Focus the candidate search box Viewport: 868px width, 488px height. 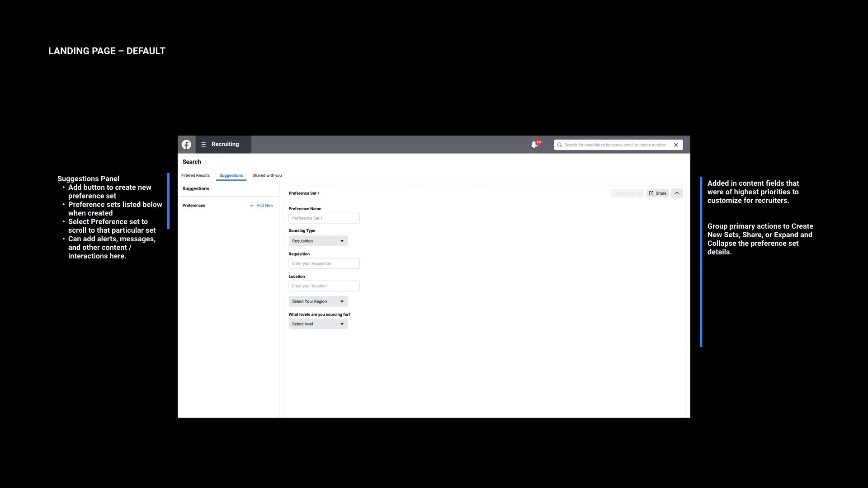[x=615, y=145]
